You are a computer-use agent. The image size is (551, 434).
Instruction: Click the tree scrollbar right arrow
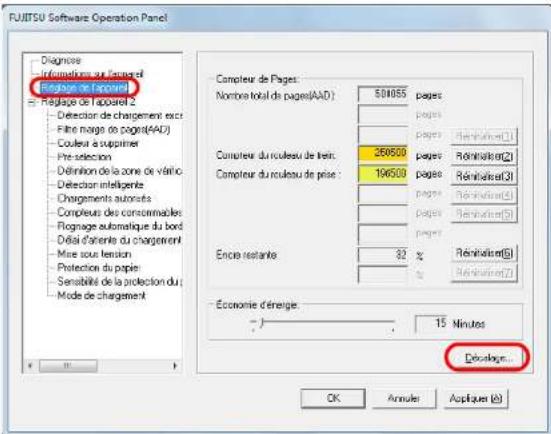coord(175,366)
